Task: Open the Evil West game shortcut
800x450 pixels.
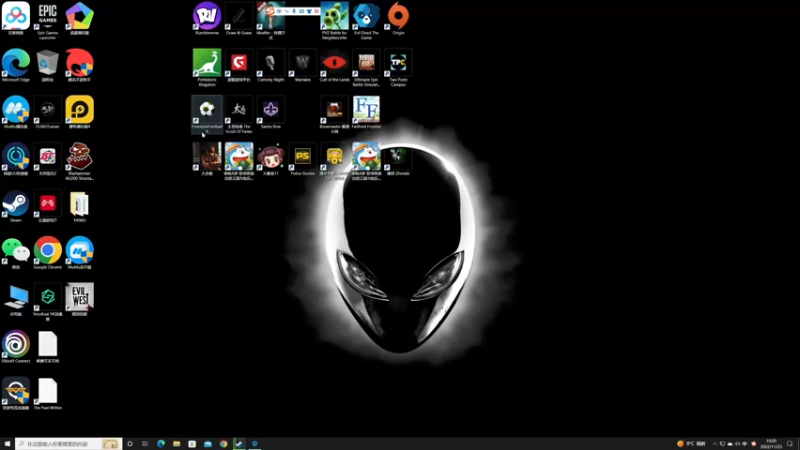Action: point(80,299)
